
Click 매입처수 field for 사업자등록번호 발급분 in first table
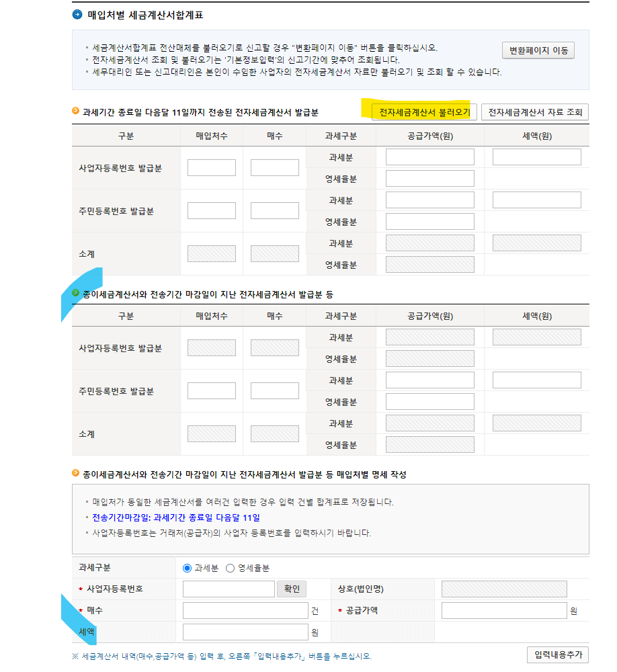coord(212,167)
